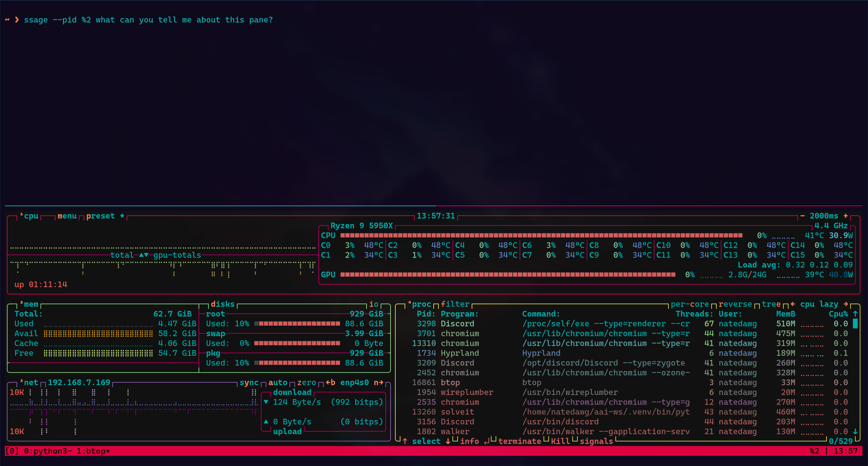Viewport: 868px width, 466px height.
Task: Click the download arrow indicator
Action: (266, 402)
